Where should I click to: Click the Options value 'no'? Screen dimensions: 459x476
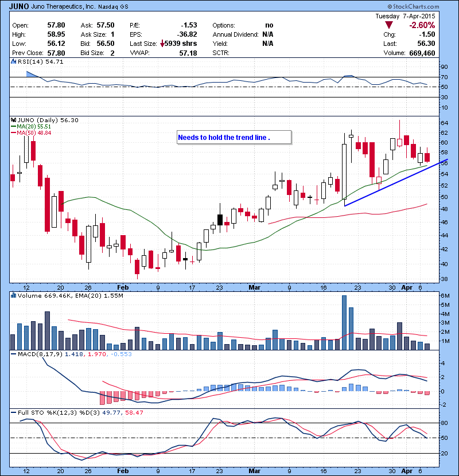click(x=269, y=25)
